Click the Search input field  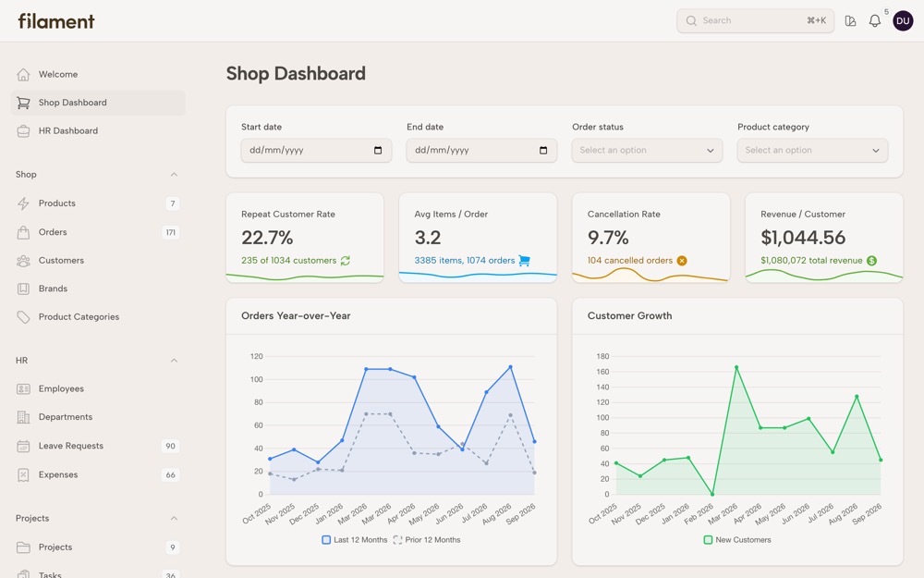coord(755,20)
